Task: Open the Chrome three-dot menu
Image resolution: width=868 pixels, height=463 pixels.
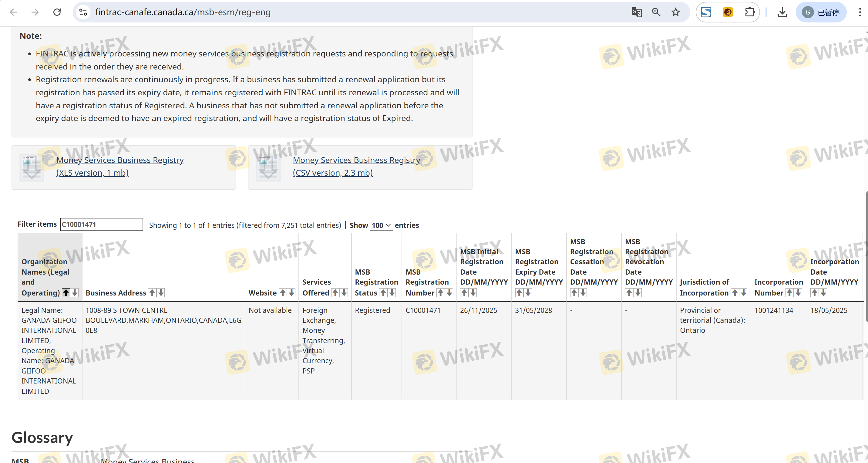Action: point(860,12)
